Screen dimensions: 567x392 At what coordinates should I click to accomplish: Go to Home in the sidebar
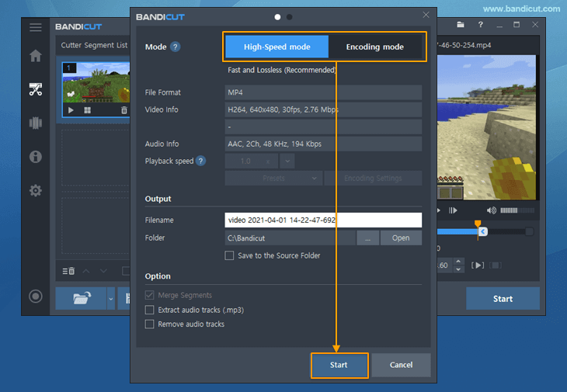[x=36, y=56]
